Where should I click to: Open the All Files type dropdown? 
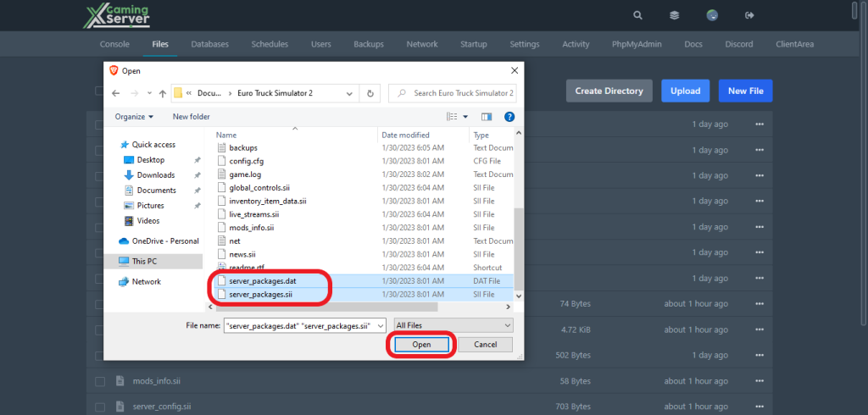tap(453, 326)
